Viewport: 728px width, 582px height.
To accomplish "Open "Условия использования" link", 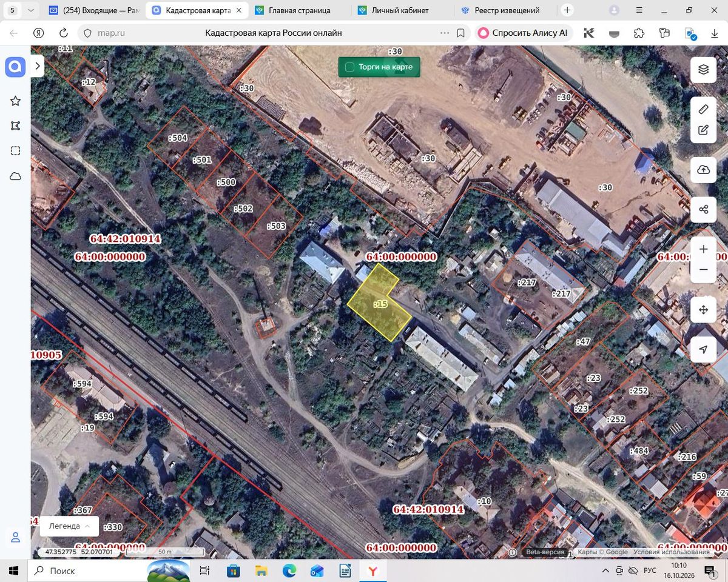I will point(672,552).
